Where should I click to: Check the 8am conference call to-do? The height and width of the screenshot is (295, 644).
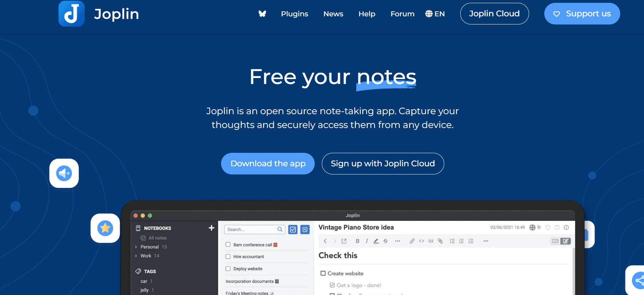[228, 245]
